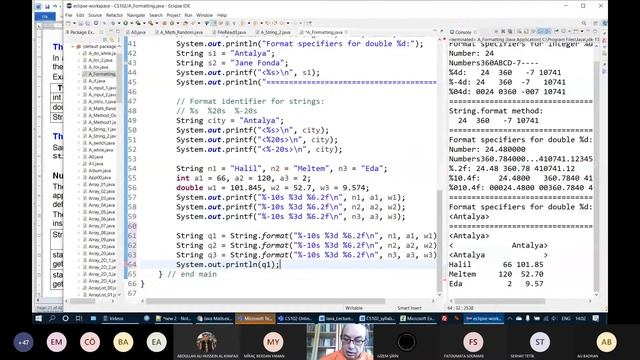Open the Microsoft Teams taskbar item

[255, 318]
